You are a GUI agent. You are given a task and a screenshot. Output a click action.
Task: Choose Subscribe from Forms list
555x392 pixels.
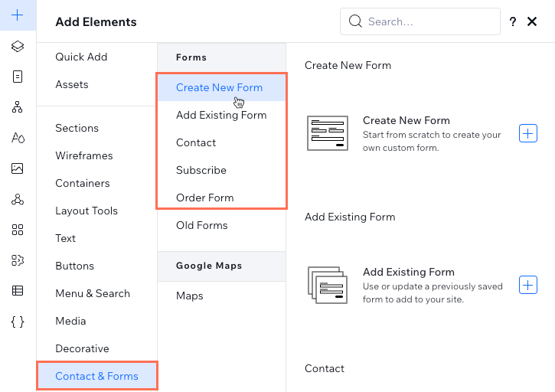tap(201, 170)
